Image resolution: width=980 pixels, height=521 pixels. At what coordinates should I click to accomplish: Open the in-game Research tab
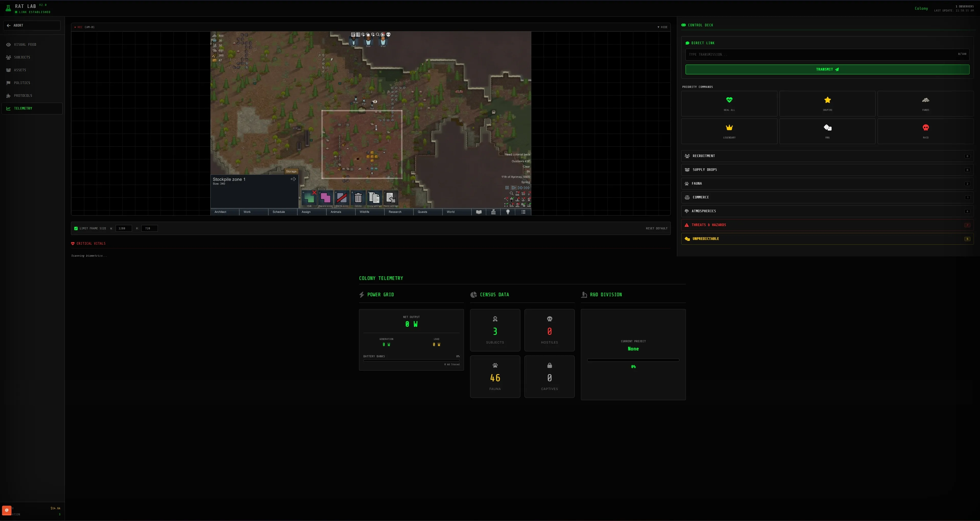point(395,212)
